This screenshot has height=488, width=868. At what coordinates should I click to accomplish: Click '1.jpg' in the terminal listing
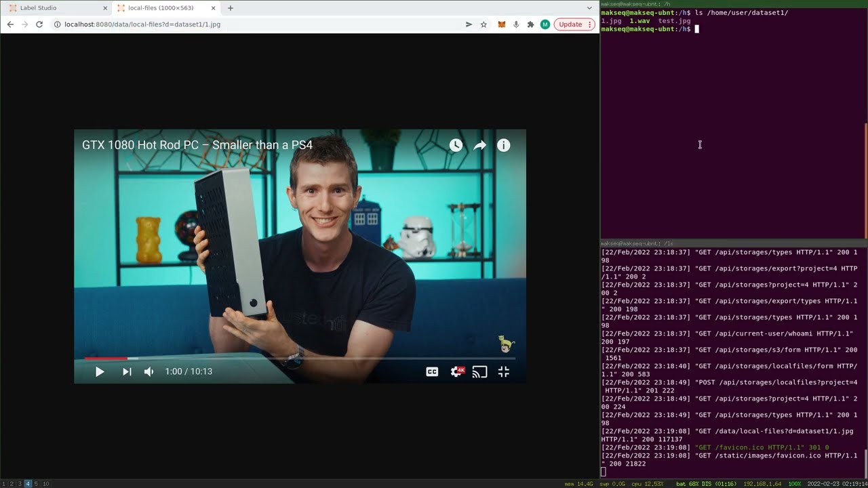(x=611, y=21)
